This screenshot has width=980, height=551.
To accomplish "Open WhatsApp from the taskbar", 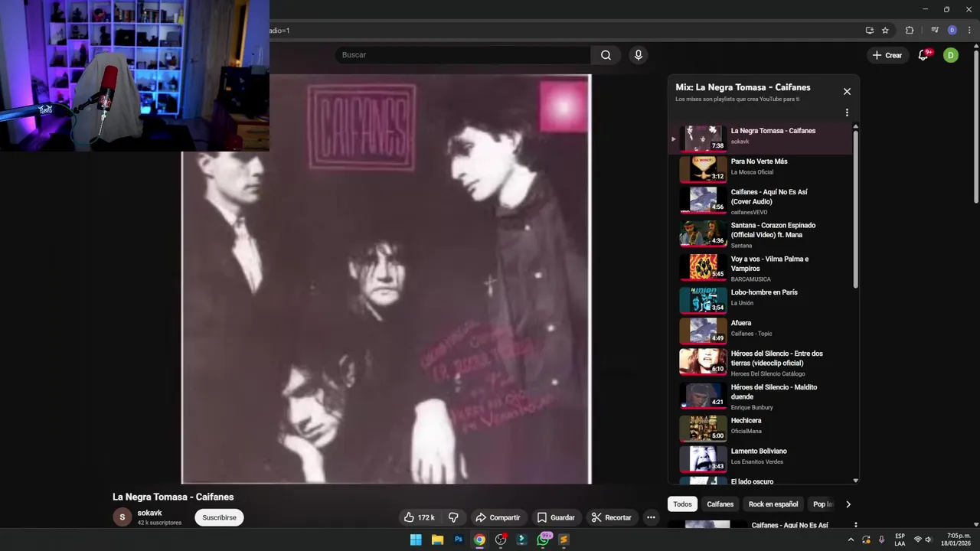I will pyautogui.click(x=543, y=540).
